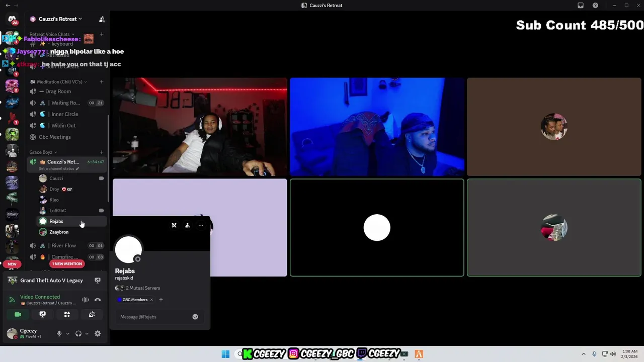644x362 pixels.
Task: Disconnect from voice with hang-up icon
Action: tap(98, 300)
